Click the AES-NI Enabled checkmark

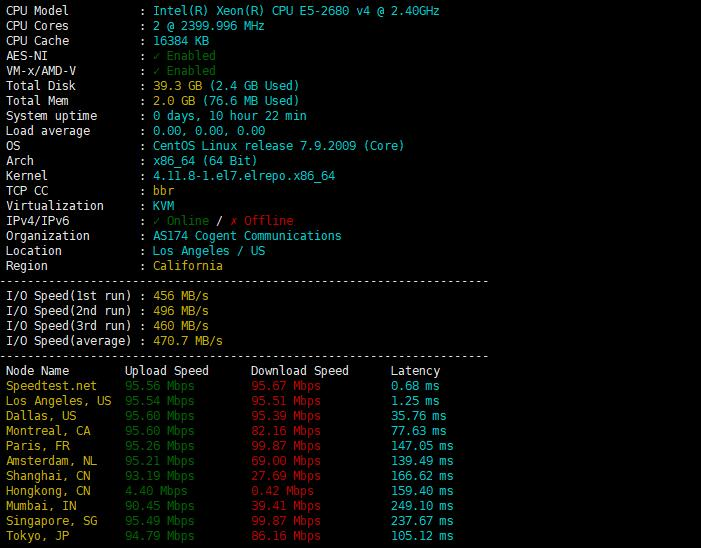(x=157, y=56)
